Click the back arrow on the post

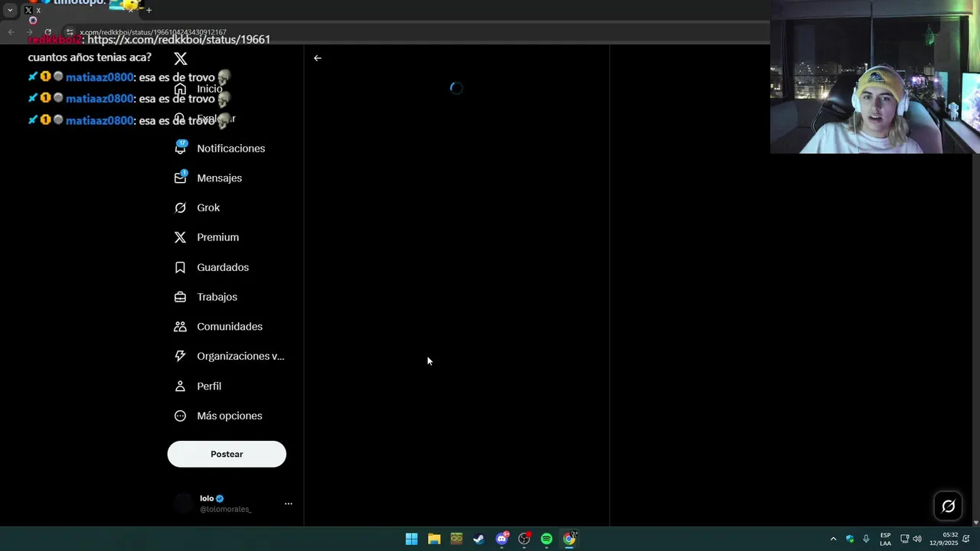(318, 58)
